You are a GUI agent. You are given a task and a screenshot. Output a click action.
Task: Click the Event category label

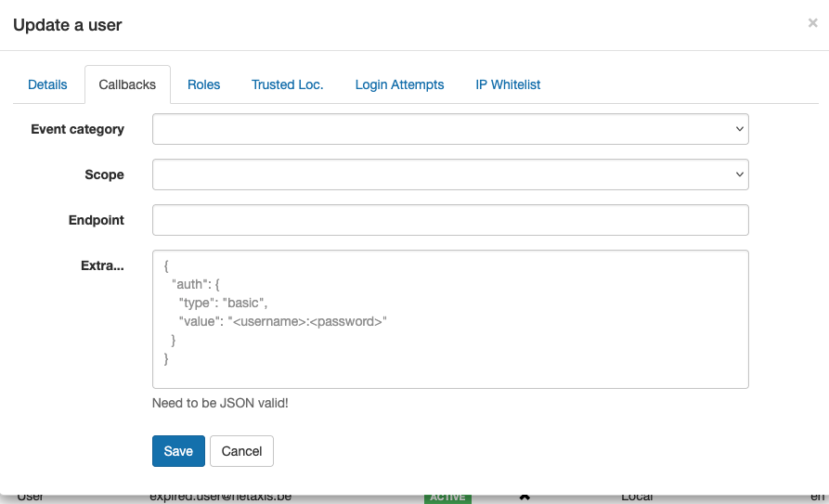tap(77, 129)
